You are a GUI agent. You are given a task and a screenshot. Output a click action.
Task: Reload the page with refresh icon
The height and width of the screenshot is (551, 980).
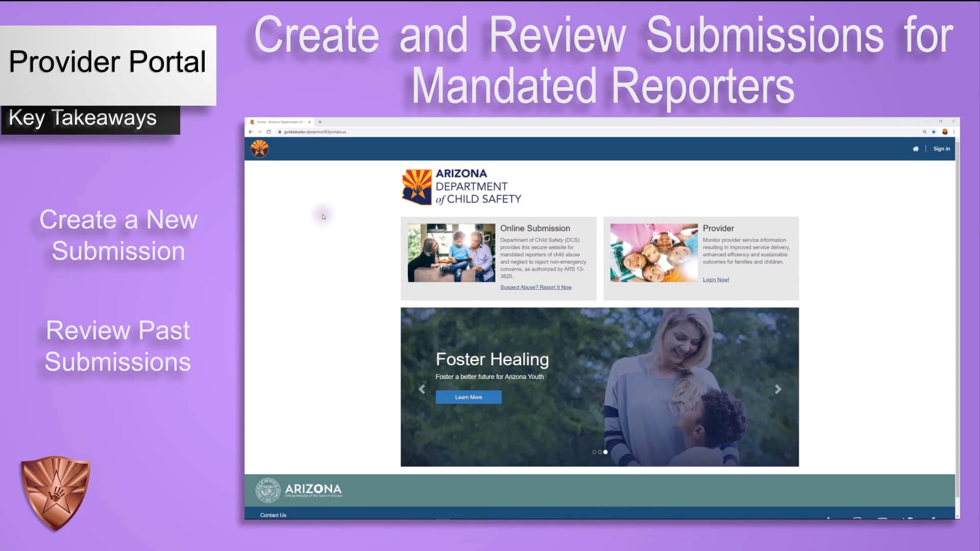pos(268,132)
